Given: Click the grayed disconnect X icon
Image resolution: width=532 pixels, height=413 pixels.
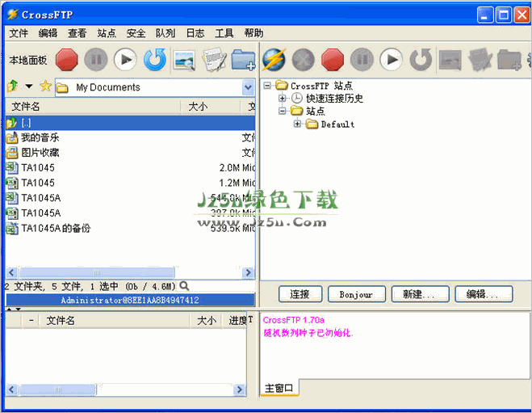Looking at the screenshot, I should [x=304, y=60].
